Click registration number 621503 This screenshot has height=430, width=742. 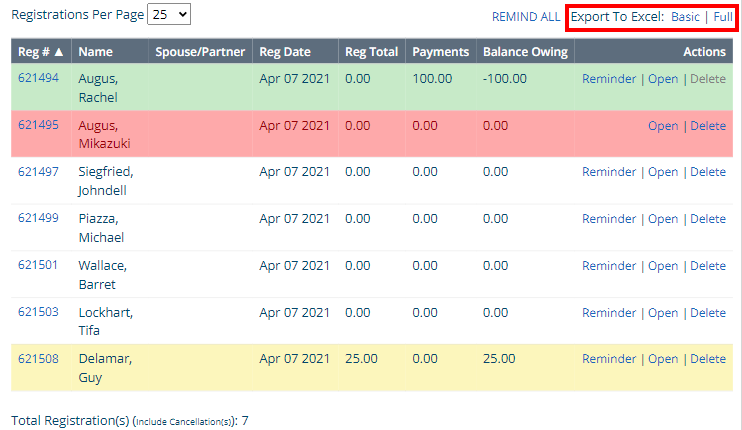(38, 313)
